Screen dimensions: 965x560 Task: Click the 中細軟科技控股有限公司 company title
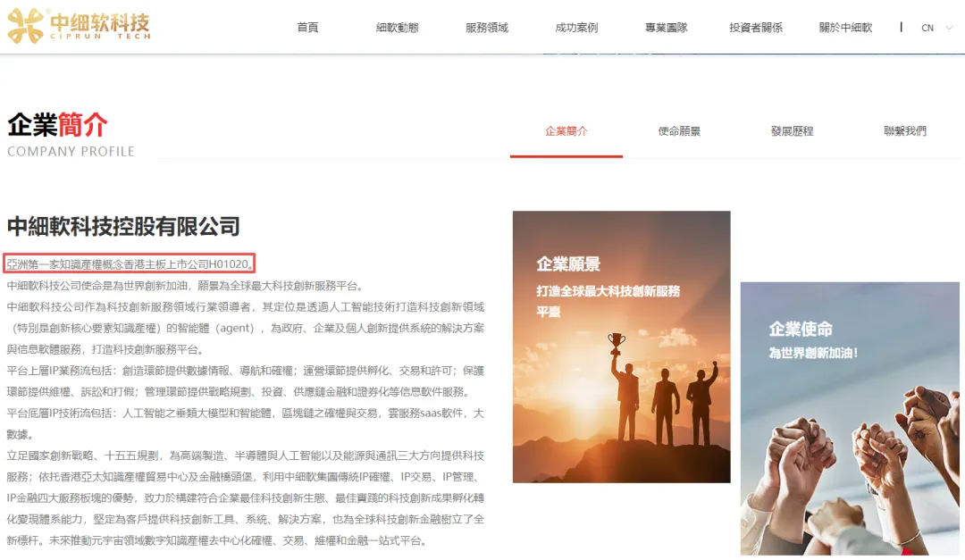pos(123,227)
